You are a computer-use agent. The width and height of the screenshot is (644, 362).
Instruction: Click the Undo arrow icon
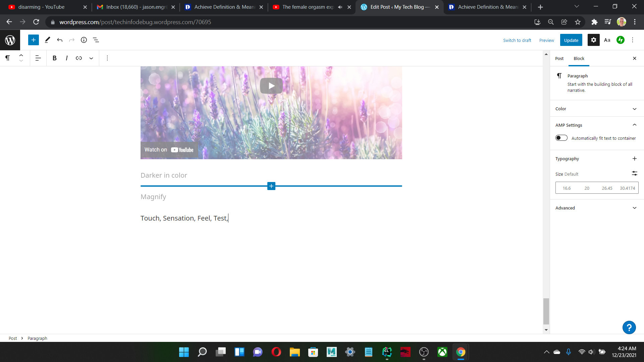coord(60,40)
